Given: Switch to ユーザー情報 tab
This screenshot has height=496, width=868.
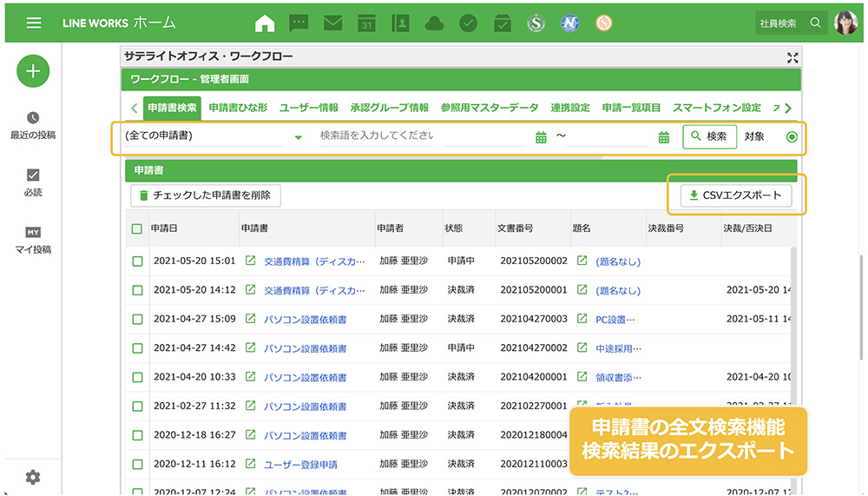Looking at the screenshot, I should pyautogui.click(x=309, y=108).
